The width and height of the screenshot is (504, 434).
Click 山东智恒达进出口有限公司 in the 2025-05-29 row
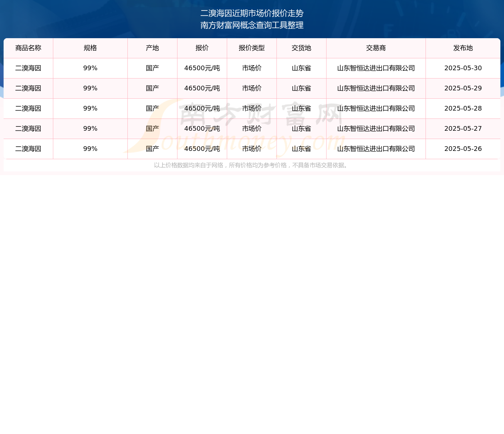point(376,88)
